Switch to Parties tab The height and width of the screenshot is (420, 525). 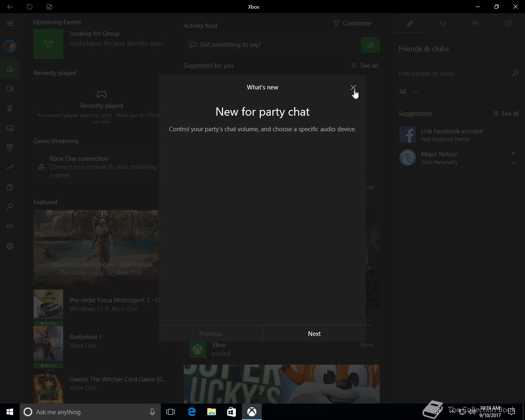(x=443, y=24)
